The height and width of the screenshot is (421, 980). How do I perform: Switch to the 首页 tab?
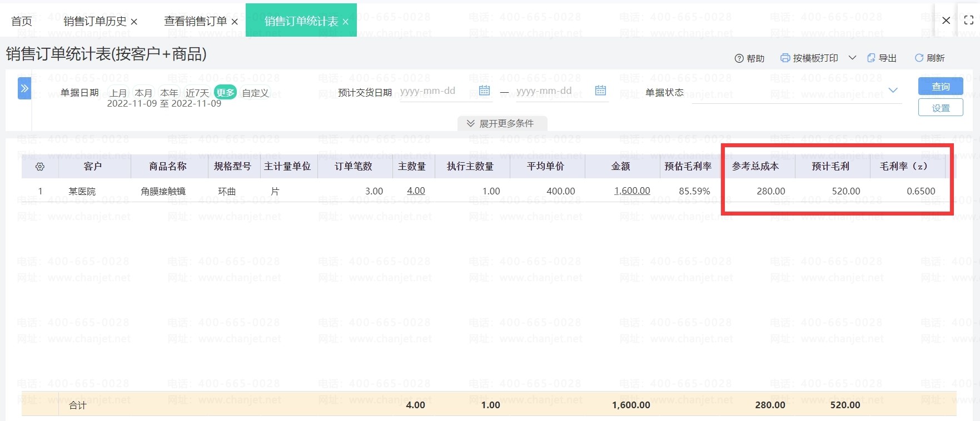click(22, 22)
